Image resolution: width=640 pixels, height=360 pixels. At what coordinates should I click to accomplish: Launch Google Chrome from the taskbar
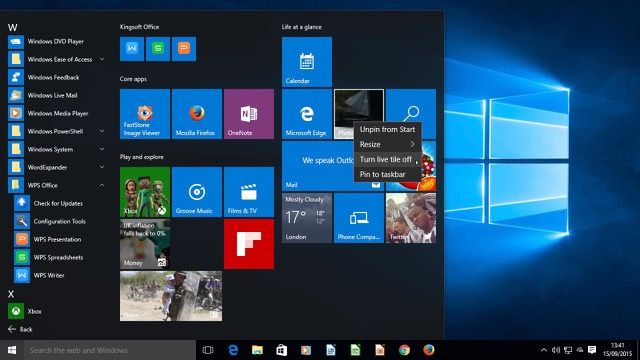click(x=404, y=350)
